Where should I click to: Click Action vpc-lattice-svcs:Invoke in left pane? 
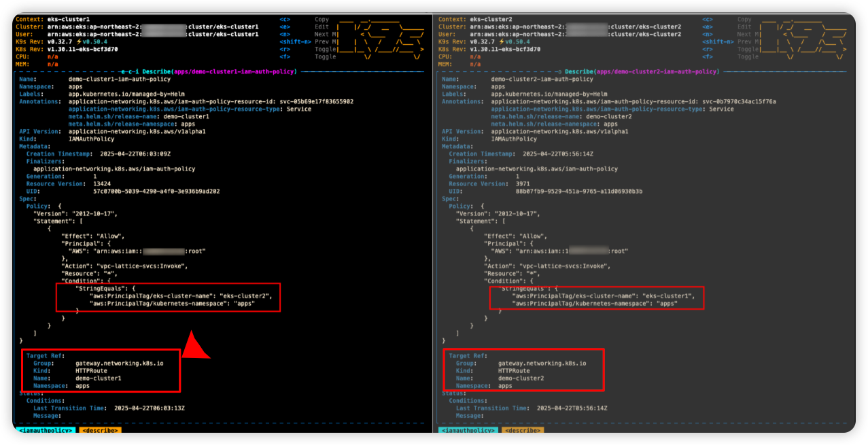pos(124,266)
